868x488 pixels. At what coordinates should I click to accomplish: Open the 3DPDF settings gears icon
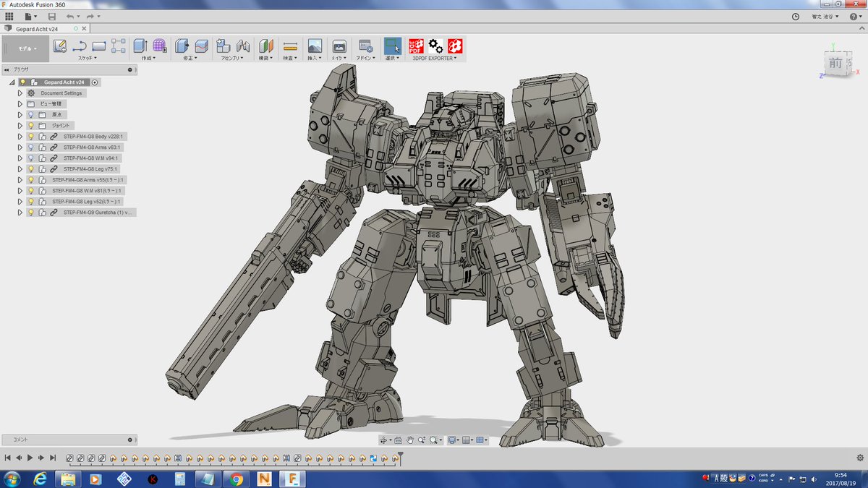[435, 46]
